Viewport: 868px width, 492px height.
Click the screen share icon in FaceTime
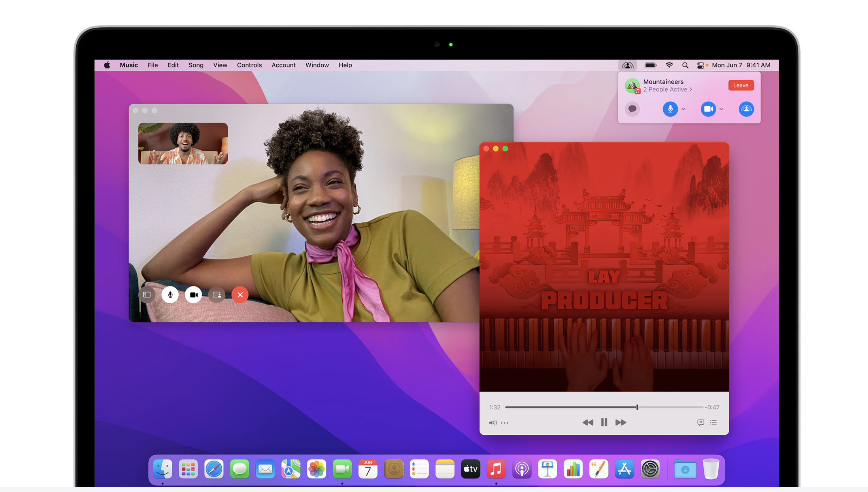[216, 294]
